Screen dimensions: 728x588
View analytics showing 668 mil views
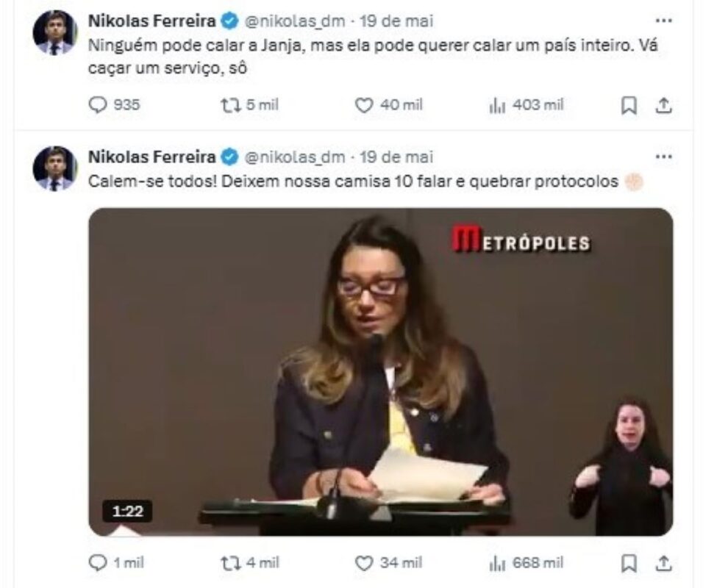[526, 564]
